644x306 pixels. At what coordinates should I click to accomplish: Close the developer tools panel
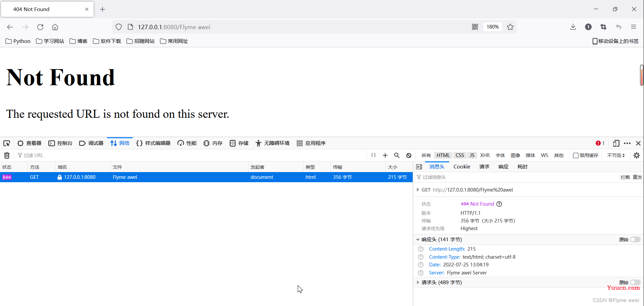pyautogui.click(x=638, y=143)
